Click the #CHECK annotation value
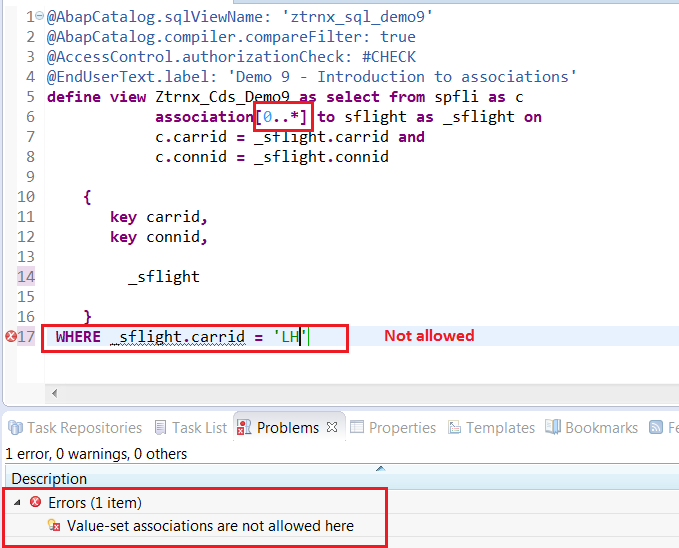 [x=388, y=57]
